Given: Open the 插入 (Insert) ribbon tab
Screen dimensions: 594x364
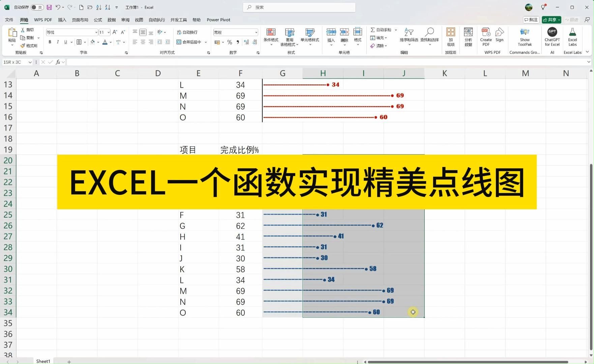Looking at the screenshot, I should (62, 20).
